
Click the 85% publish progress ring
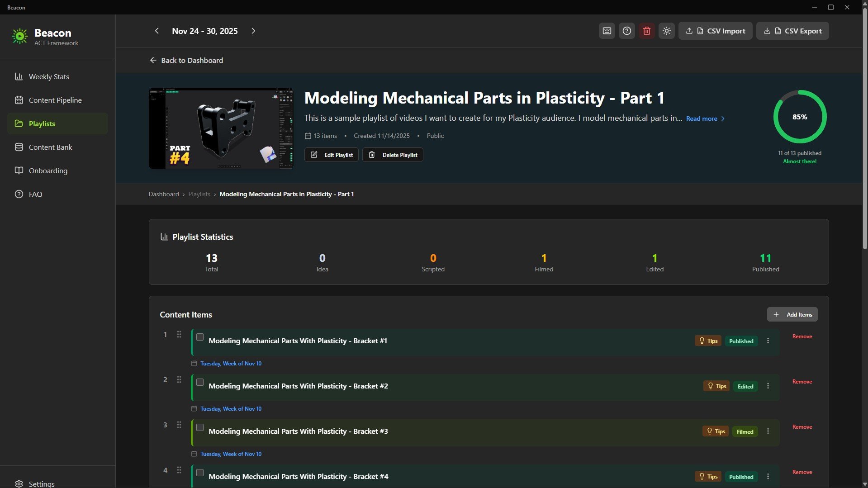click(x=799, y=117)
